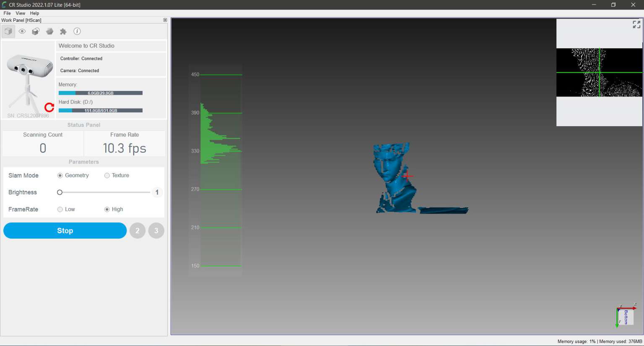Select the model processing box icon
The height and width of the screenshot is (346, 644).
point(36,31)
